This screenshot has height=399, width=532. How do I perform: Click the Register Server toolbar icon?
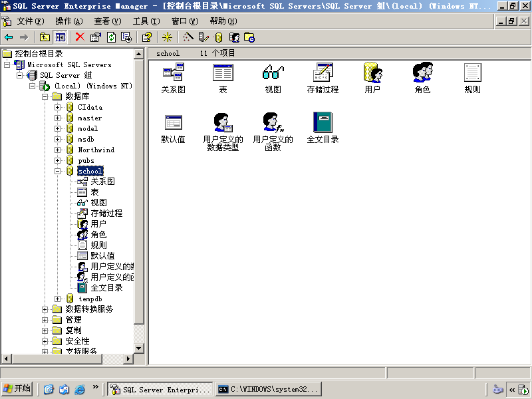[203, 37]
